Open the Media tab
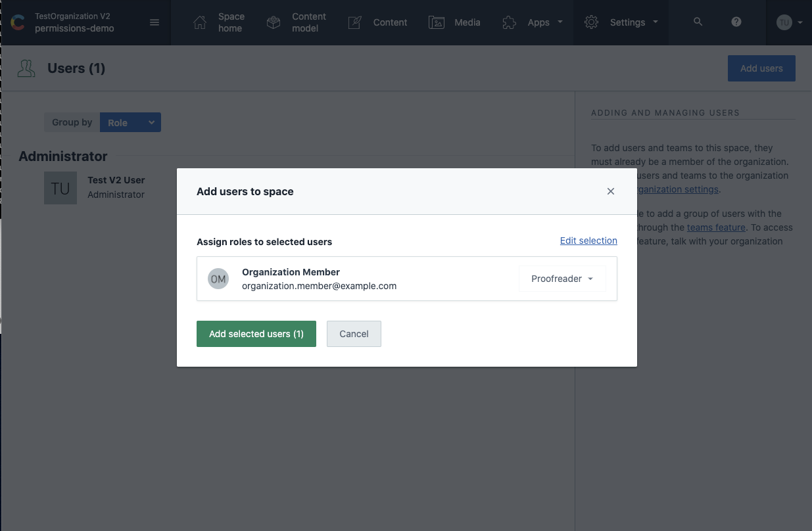 pyautogui.click(x=467, y=22)
